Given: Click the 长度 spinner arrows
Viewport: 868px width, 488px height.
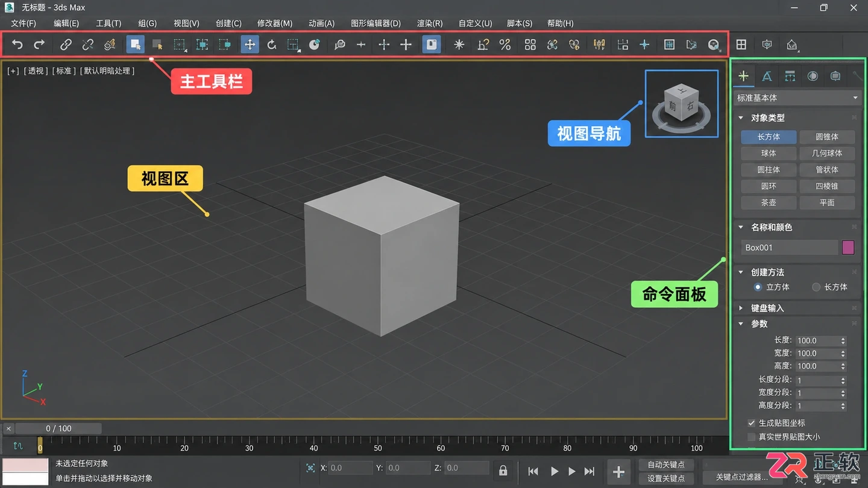Looking at the screenshot, I should [843, 341].
